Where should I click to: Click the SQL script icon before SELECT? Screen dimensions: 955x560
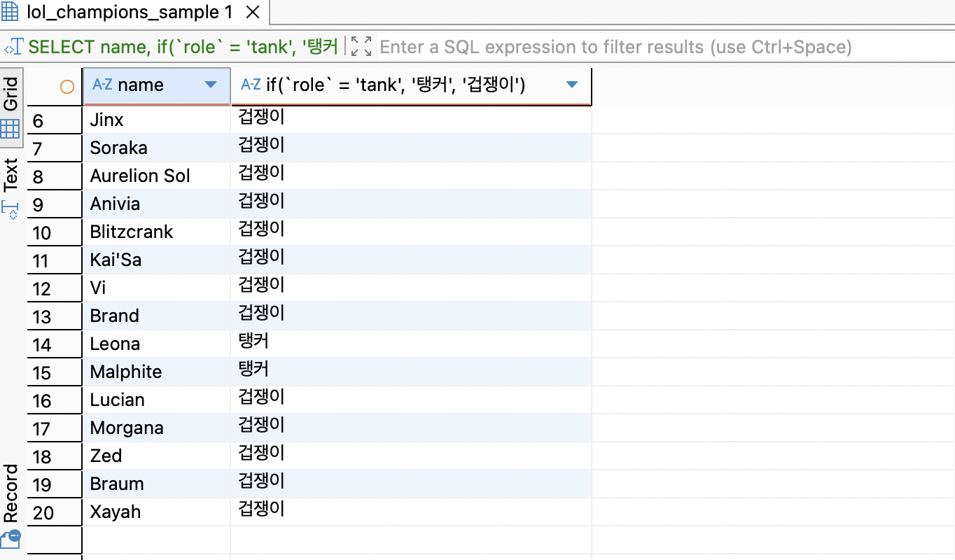[14, 48]
